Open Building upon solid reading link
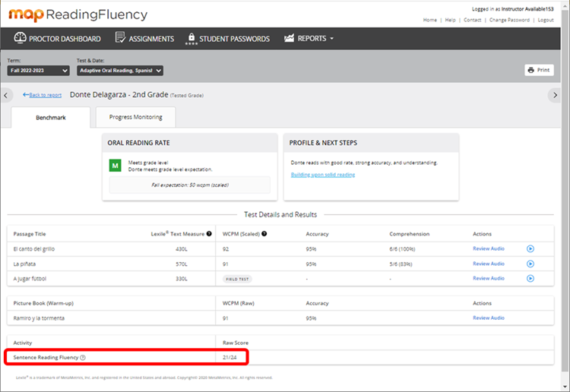This screenshot has width=570, height=392. (322, 175)
